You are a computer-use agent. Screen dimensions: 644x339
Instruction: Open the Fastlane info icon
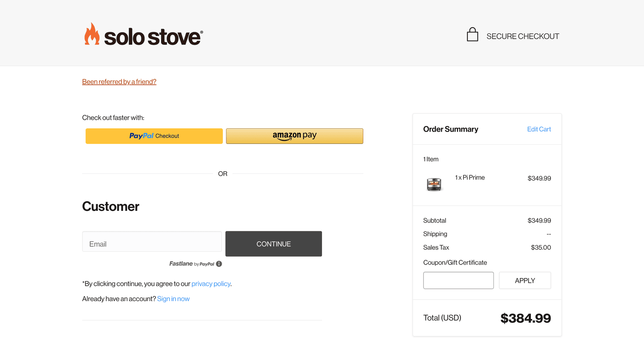[219, 264]
